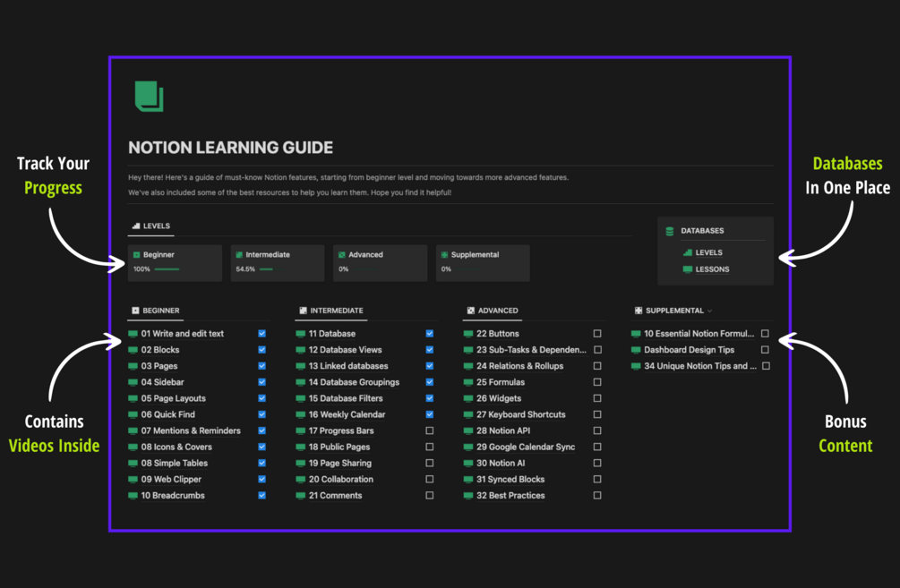Screen dimensions: 900x588
Task: Select the SUPPLEMENTAL tab label
Action: pos(674,311)
